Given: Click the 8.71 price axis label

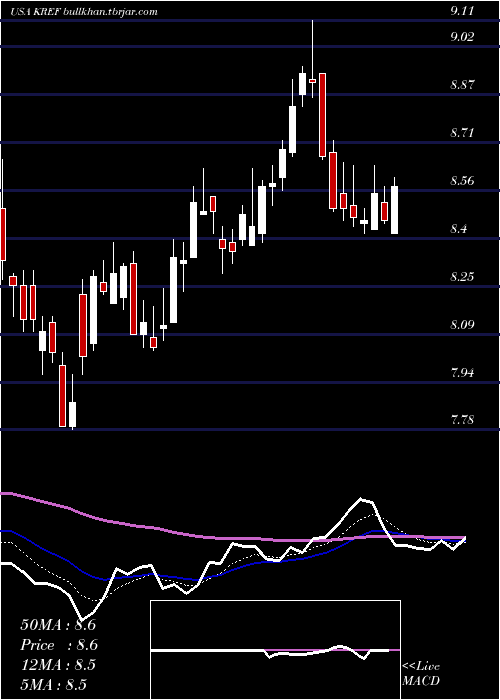Looking at the screenshot, I should point(462,133).
